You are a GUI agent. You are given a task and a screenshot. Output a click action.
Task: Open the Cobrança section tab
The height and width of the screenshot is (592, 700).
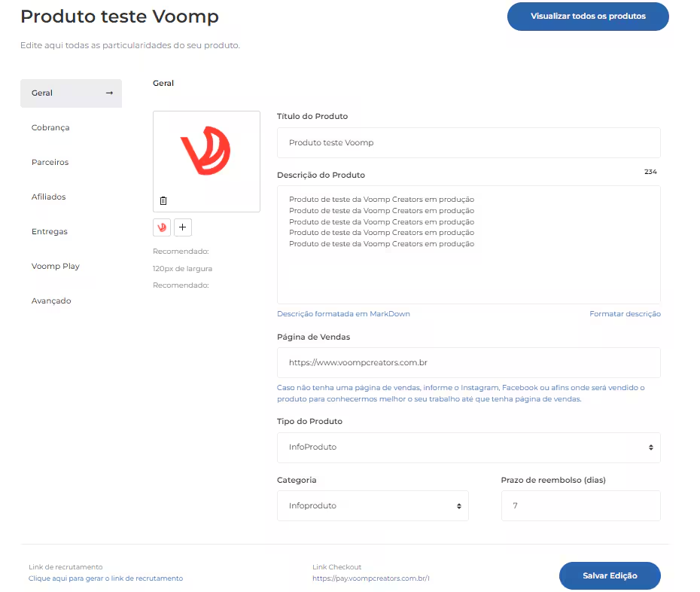click(50, 128)
